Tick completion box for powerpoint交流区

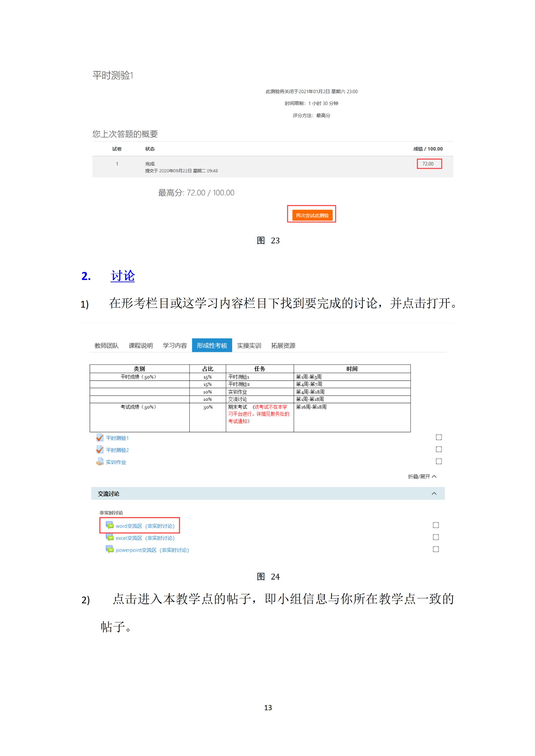pyautogui.click(x=436, y=549)
